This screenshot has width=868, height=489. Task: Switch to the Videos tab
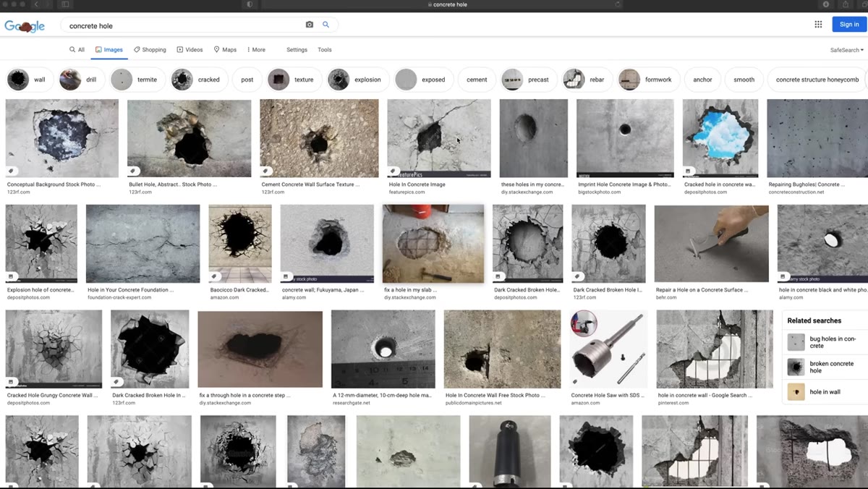[x=190, y=50]
